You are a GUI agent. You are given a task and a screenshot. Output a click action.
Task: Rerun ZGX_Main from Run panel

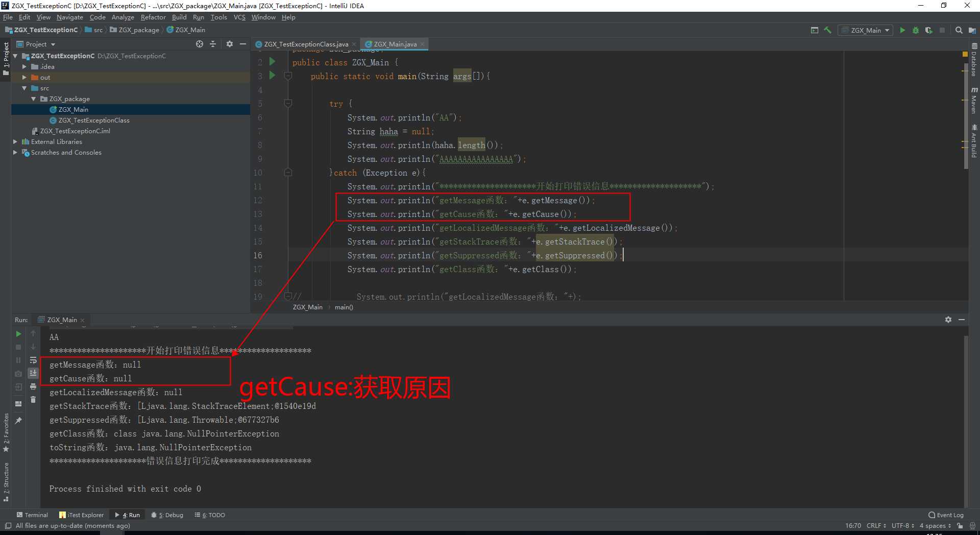coord(18,334)
